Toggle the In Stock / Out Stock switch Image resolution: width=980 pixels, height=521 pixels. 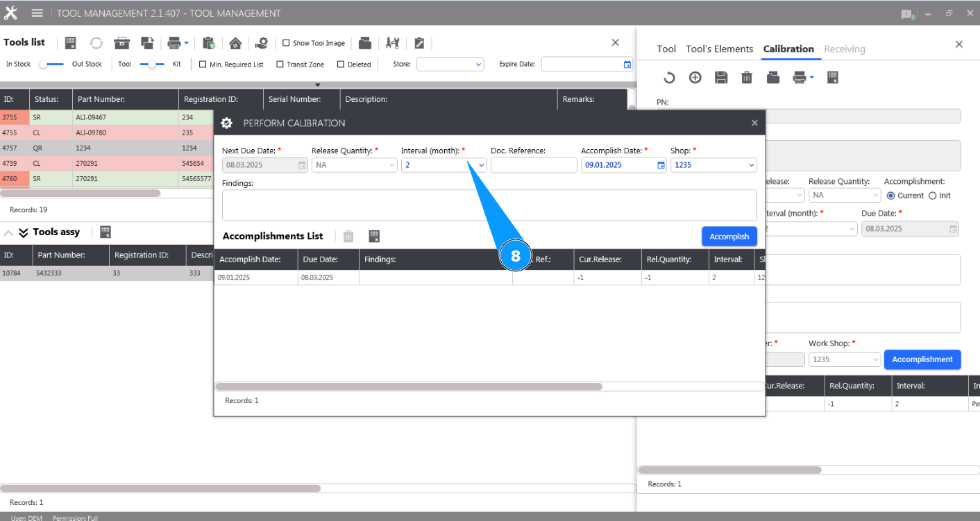tap(51, 65)
